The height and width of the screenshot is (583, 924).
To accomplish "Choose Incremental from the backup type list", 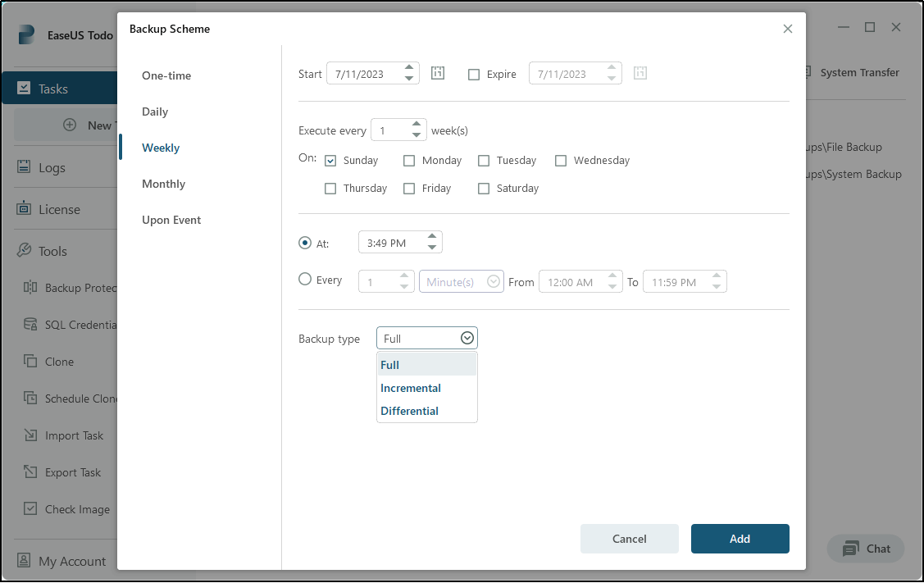I will [x=411, y=388].
